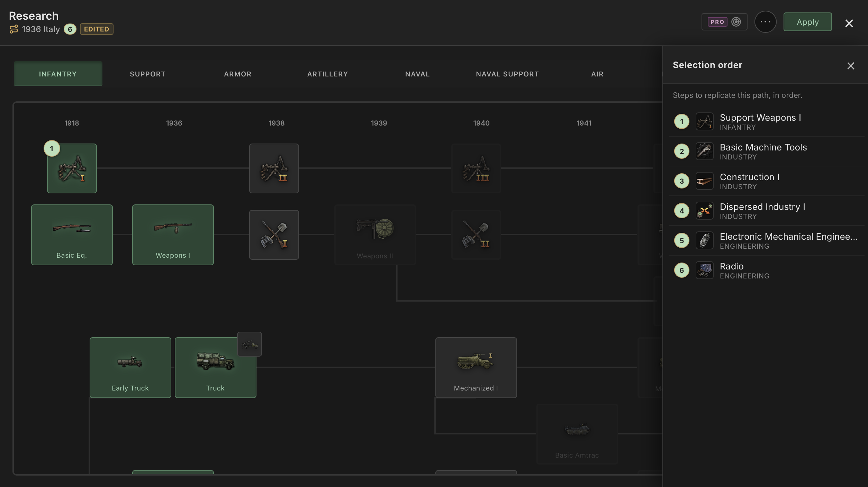The height and width of the screenshot is (487, 868).
Task: Switch to the Naval tab
Action: [418, 74]
